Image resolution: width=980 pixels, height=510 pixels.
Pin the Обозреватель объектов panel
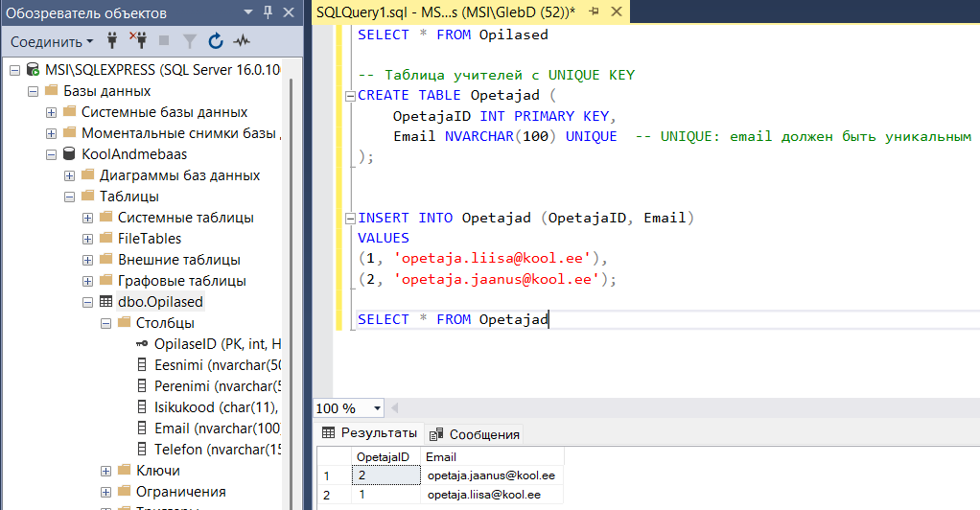(x=268, y=12)
